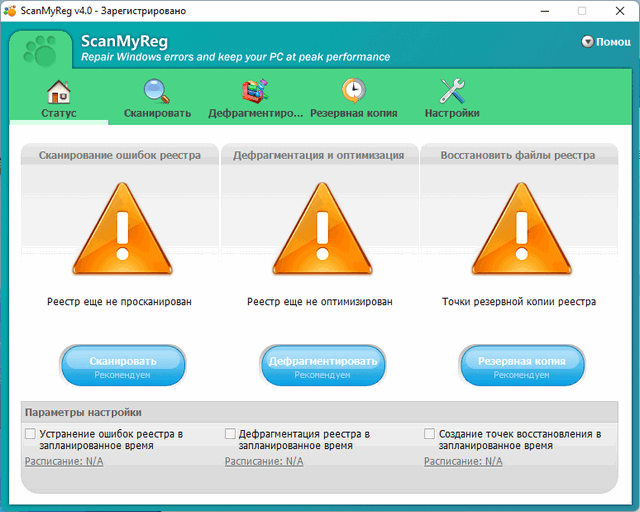Click text Реестр еще не просканирован

click(119, 302)
